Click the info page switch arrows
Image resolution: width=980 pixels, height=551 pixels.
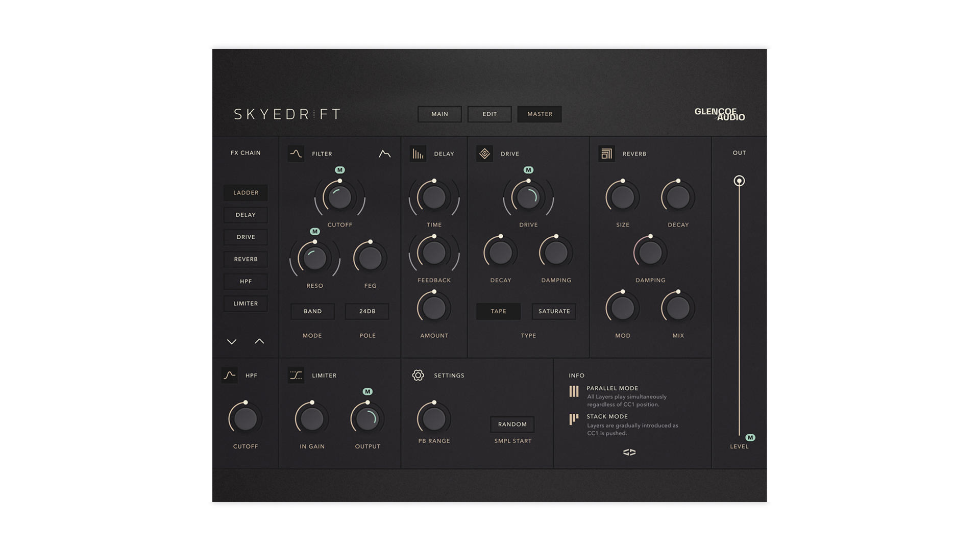(629, 452)
